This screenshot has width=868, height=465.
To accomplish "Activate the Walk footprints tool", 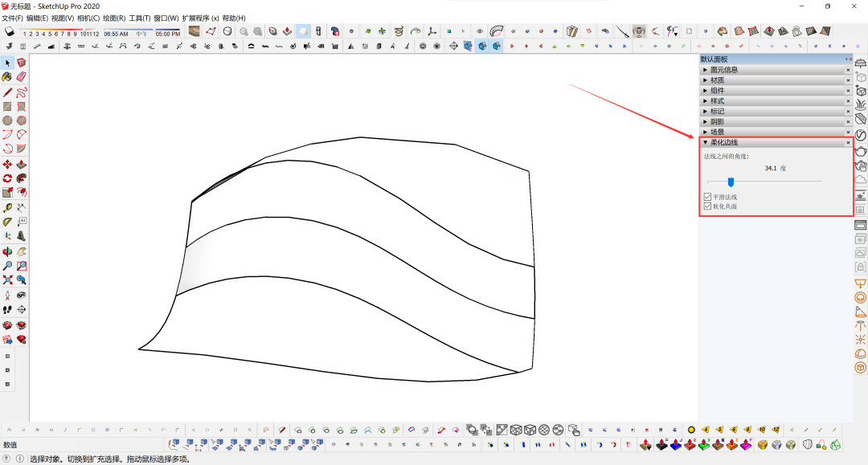I will point(7,309).
